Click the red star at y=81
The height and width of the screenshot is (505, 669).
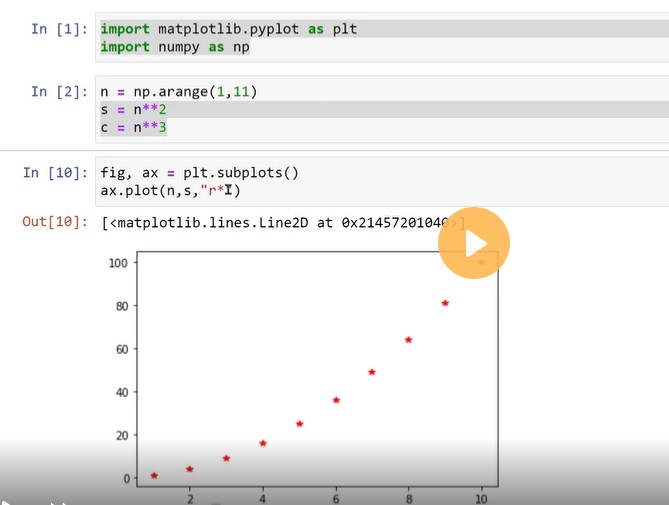(x=445, y=303)
